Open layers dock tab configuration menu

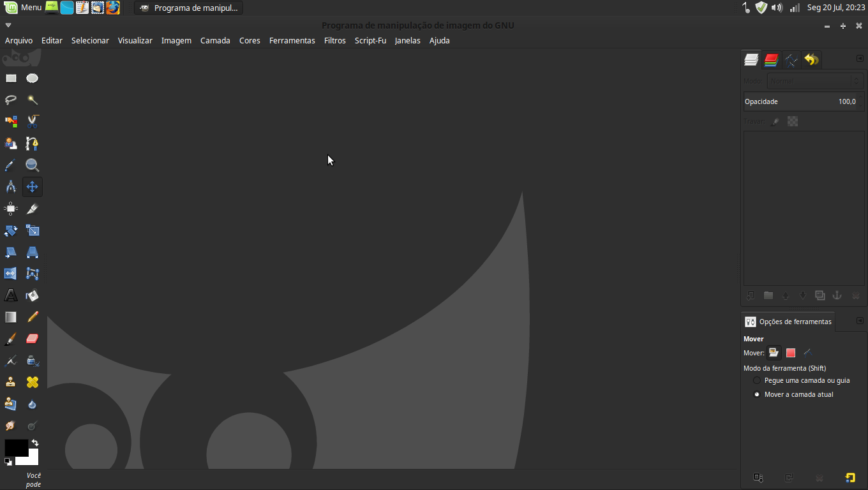point(860,59)
